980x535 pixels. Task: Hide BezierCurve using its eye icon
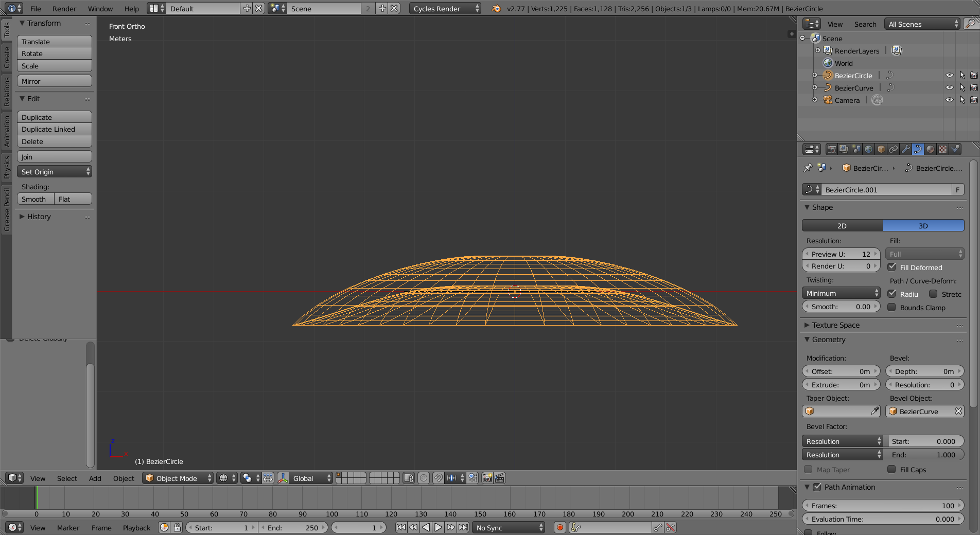(950, 87)
